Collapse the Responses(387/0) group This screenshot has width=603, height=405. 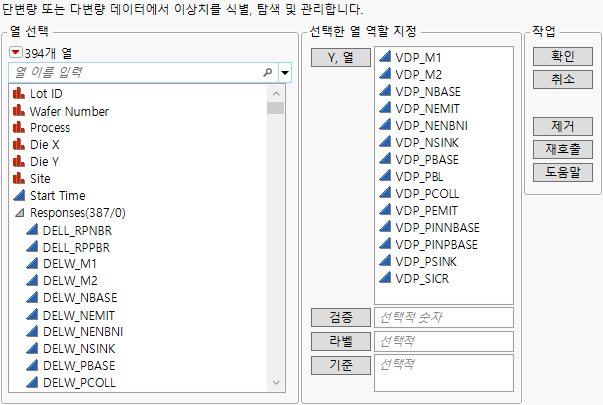tap(20, 212)
